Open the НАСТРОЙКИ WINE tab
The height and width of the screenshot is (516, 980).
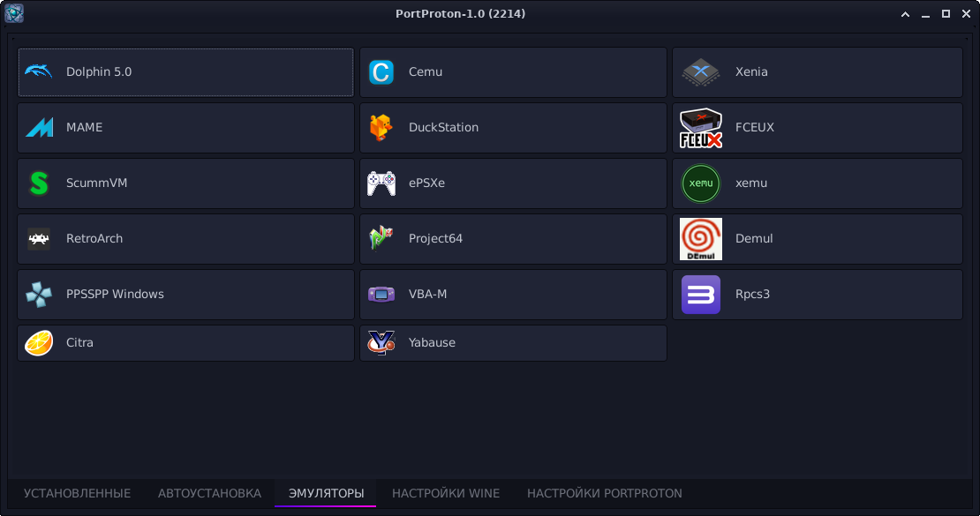pyautogui.click(x=446, y=494)
